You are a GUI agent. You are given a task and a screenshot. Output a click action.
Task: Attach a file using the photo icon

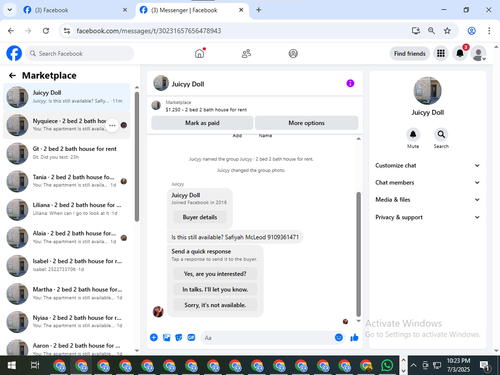(166, 337)
